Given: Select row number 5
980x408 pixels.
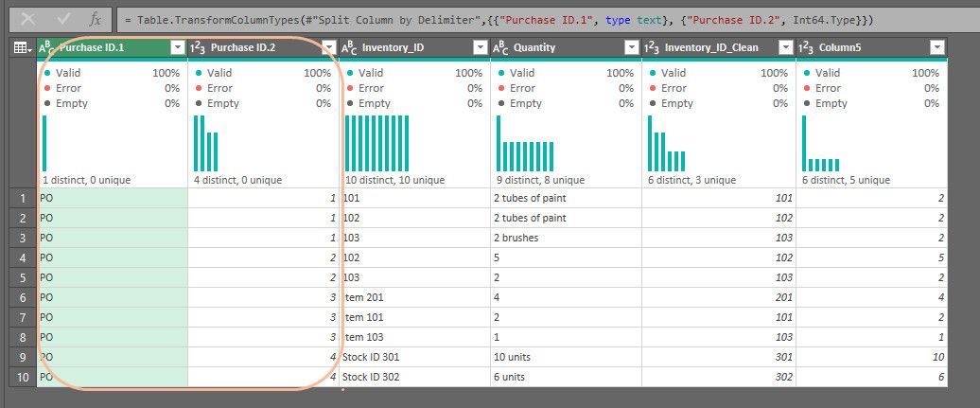Looking at the screenshot, I should point(24,277).
